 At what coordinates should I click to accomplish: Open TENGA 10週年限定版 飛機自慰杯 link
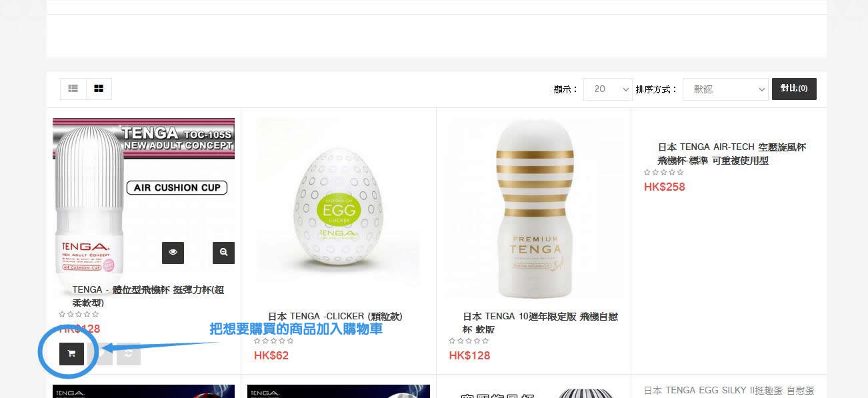click(540, 323)
